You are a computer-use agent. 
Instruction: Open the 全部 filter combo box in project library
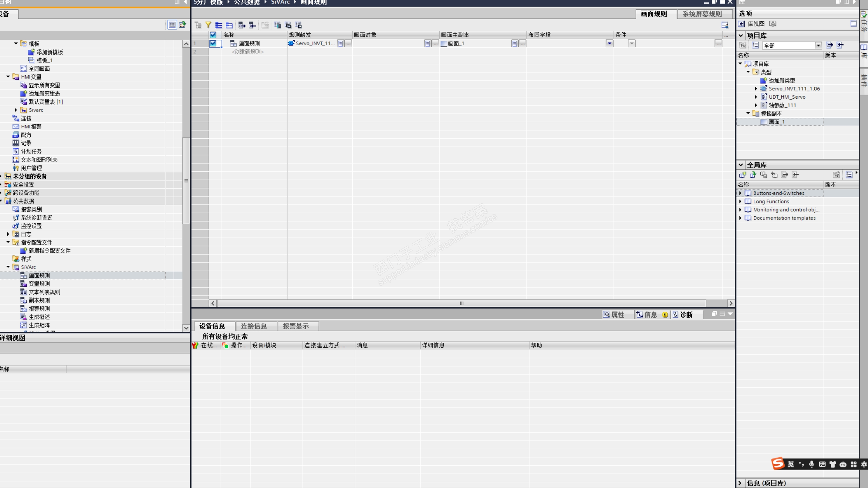click(x=818, y=46)
